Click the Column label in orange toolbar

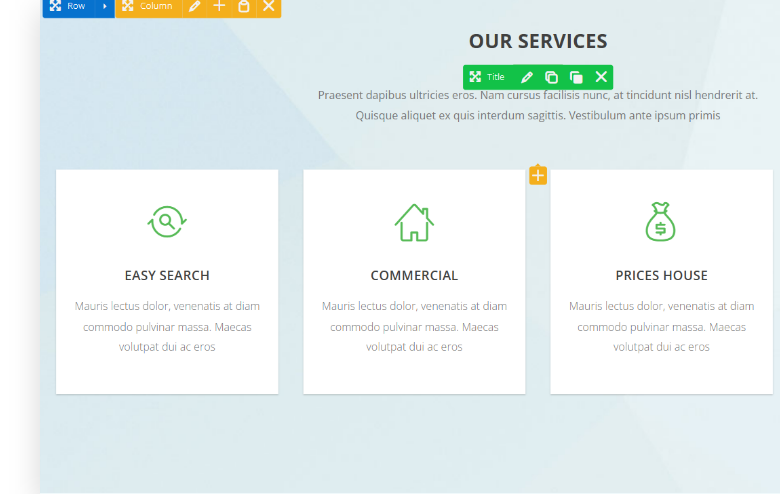(x=156, y=6)
